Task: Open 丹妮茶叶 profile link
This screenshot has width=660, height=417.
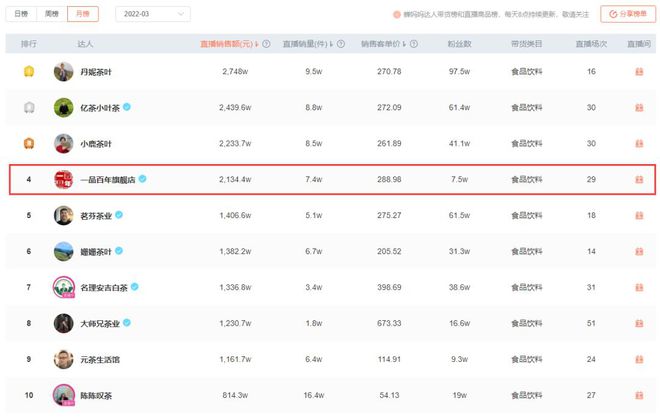Action: (x=96, y=72)
